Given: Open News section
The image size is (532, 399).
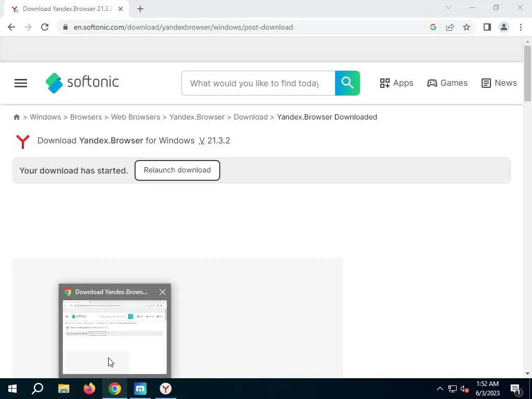Looking at the screenshot, I should coord(499,83).
